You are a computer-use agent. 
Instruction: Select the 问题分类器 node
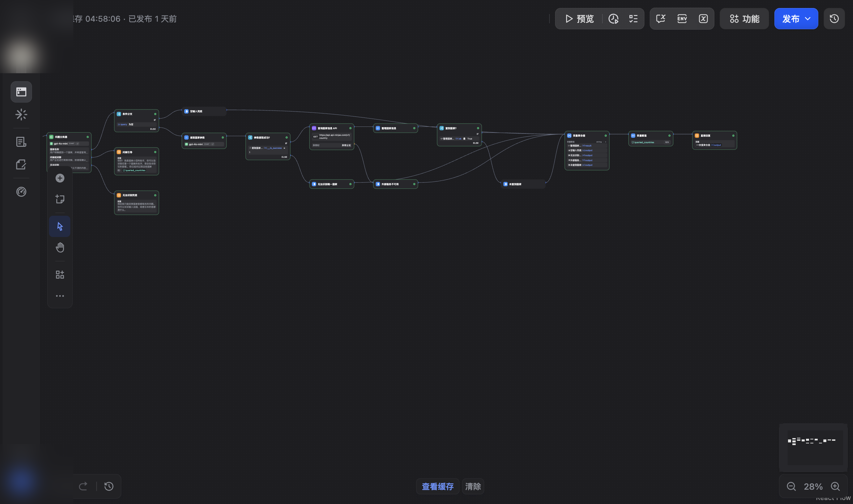click(69, 152)
